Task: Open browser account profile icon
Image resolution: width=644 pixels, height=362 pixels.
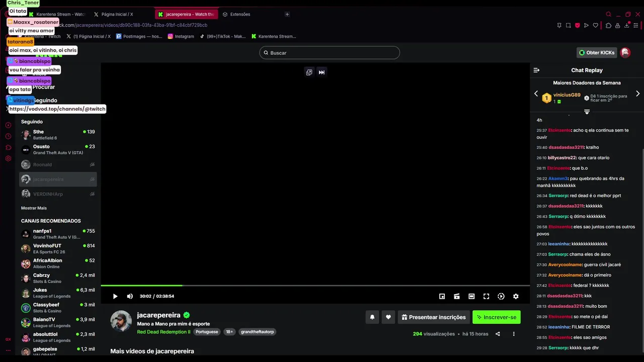Action: [x=617, y=25]
